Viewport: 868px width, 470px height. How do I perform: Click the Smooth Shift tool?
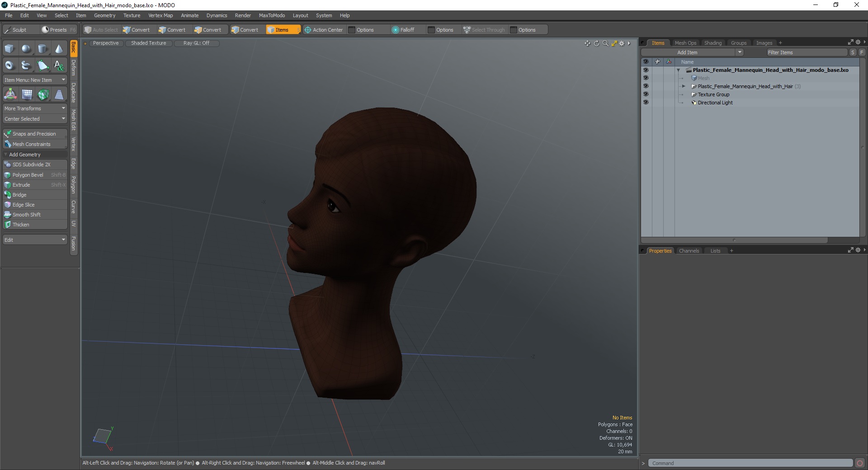35,215
